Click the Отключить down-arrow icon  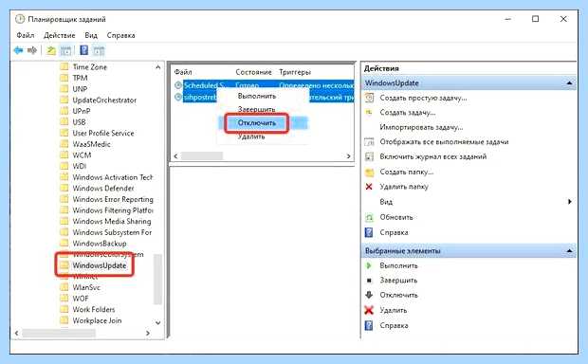click(369, 295)
